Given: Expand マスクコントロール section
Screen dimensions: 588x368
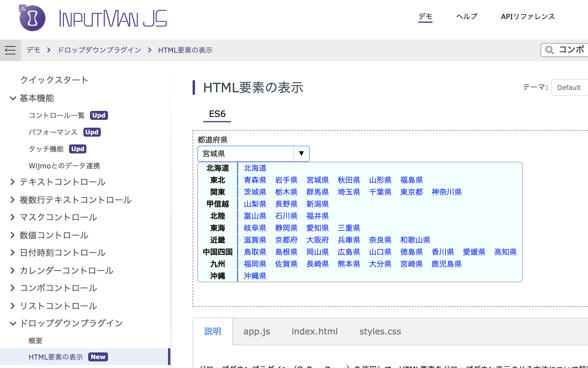Looking at the screenshot, I should pos(13,217).
